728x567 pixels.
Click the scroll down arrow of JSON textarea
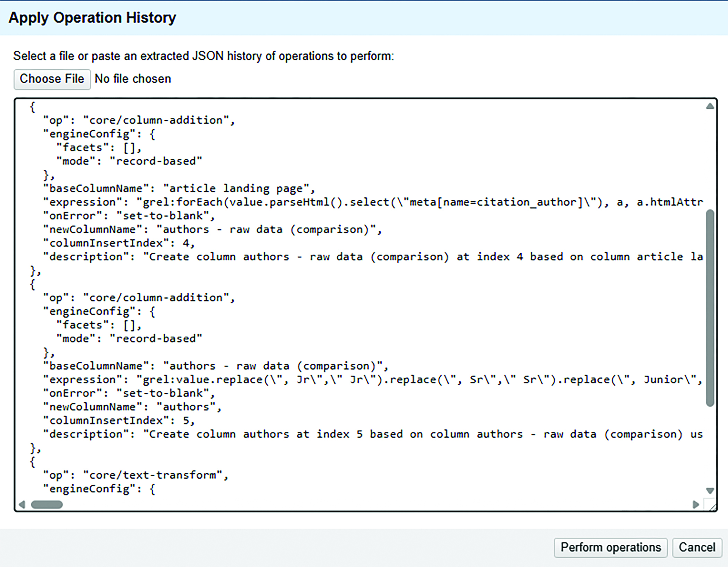click(x=710, y=490)
